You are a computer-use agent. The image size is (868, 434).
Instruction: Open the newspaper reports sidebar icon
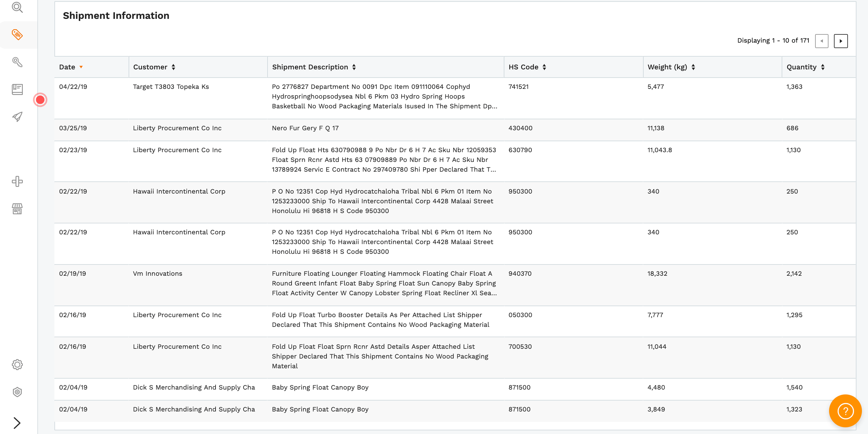coord(17,89)
